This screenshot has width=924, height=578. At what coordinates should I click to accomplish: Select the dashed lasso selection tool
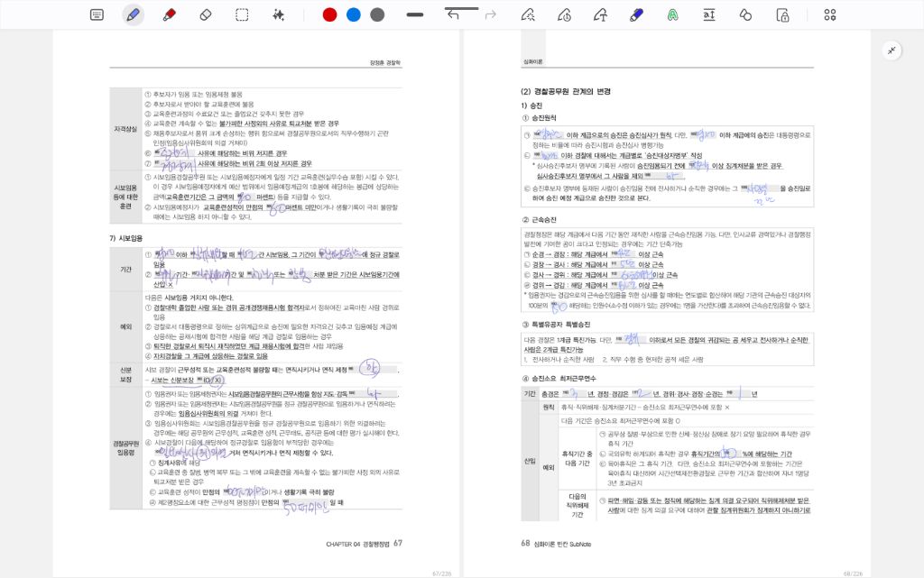[x=242, y=14]
